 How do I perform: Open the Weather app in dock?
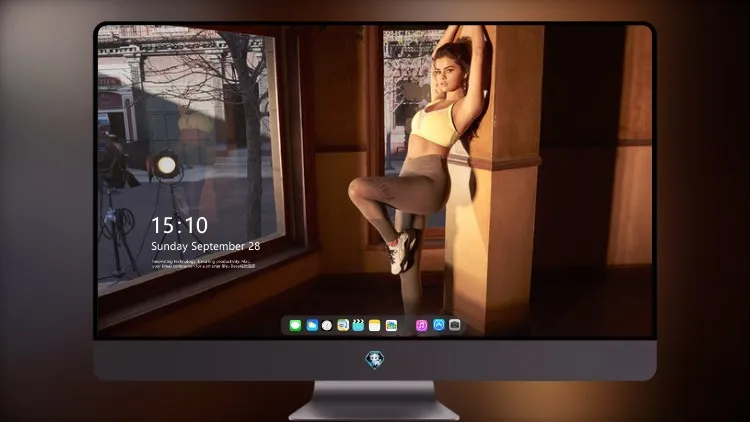[312, 326]
